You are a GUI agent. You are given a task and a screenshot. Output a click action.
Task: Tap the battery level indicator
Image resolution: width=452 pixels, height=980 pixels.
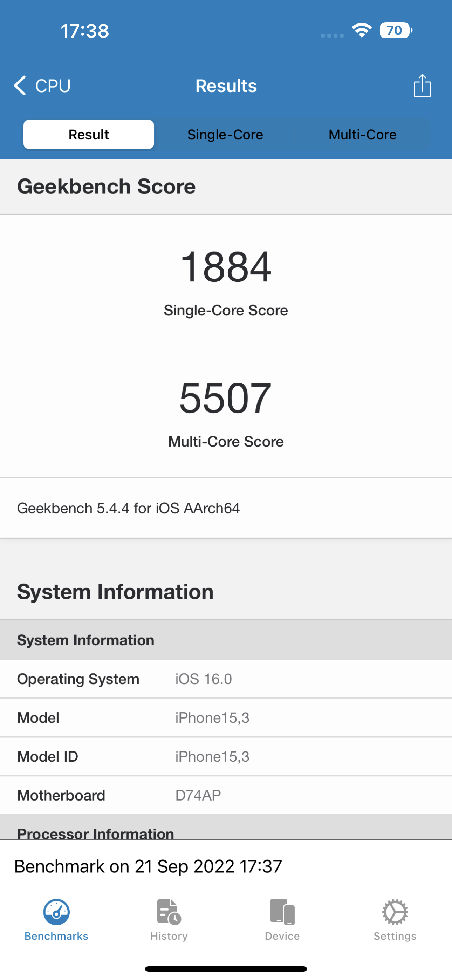coord(396,30)
